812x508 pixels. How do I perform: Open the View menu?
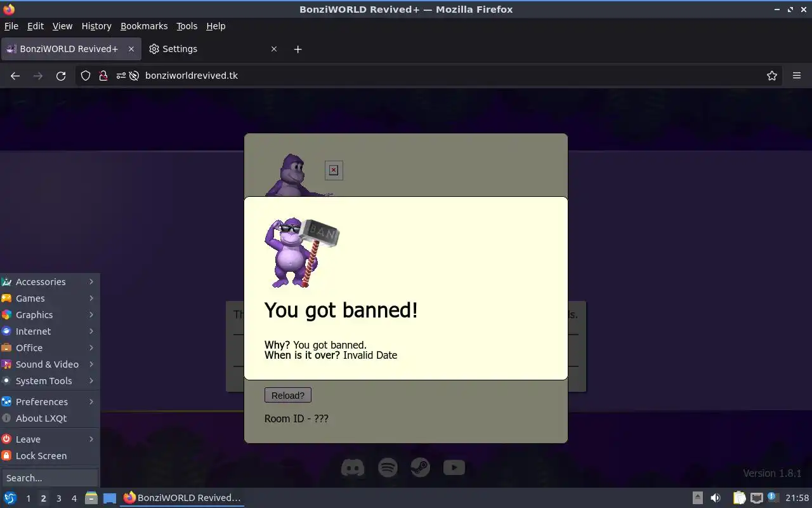click(62, 26)
